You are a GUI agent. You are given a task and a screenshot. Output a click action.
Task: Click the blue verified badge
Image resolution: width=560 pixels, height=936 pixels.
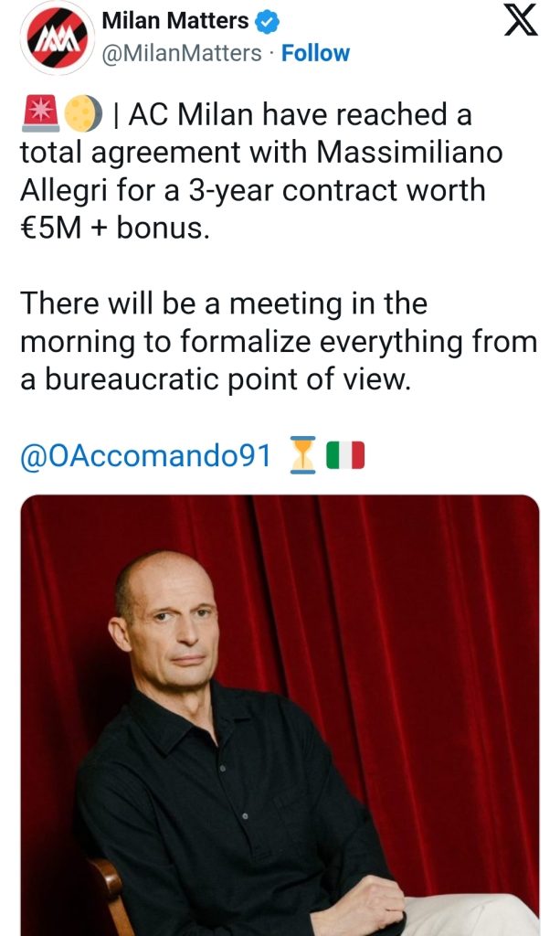pos(267,21)
